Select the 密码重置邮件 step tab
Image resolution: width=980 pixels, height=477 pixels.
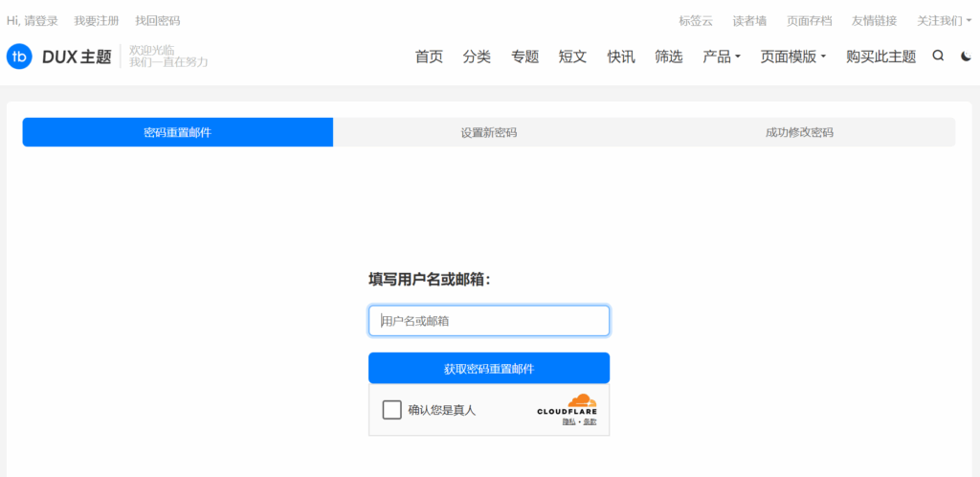178,132
